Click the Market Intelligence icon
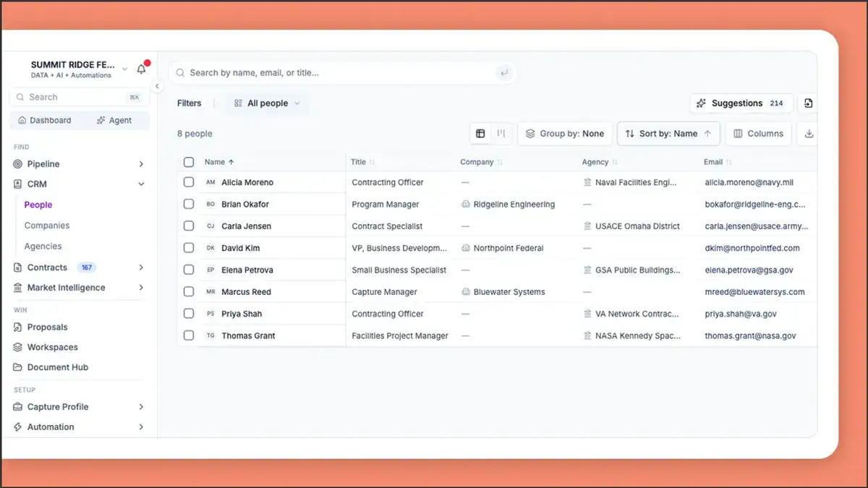The width and height of the screenshot is (868, 488). [x=19, y=288]
